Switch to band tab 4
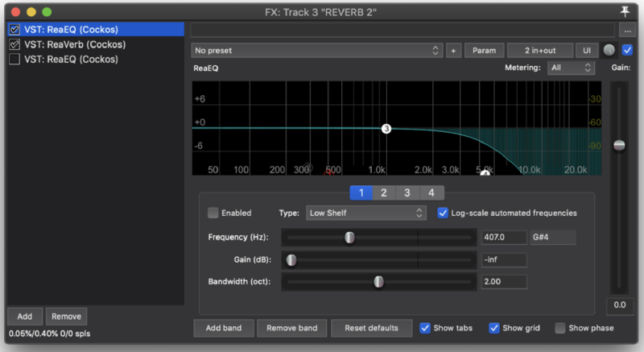 [431, 193]
